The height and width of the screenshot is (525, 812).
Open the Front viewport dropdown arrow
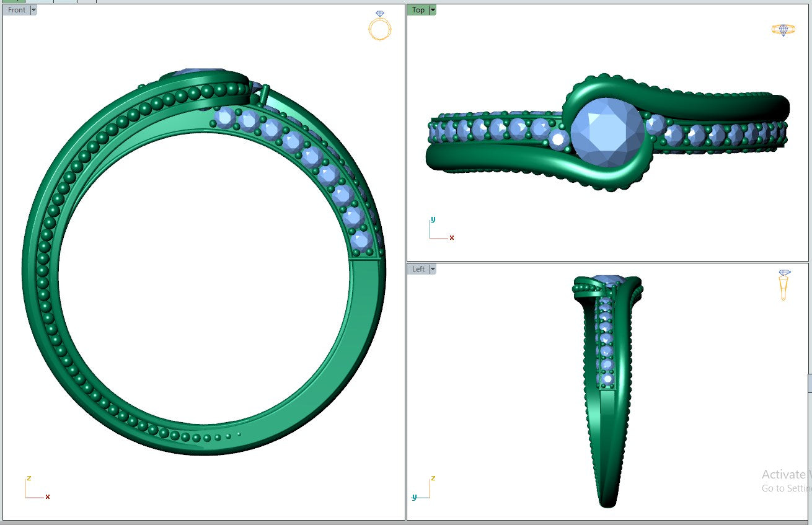coord(33,10)
